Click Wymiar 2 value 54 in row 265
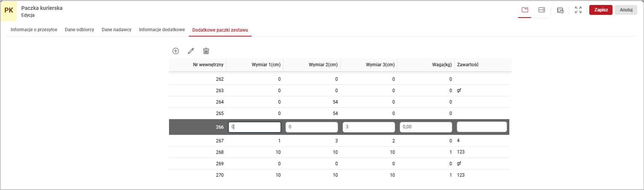The width and height of the screenshot is (644, 190). click(335, 113)
